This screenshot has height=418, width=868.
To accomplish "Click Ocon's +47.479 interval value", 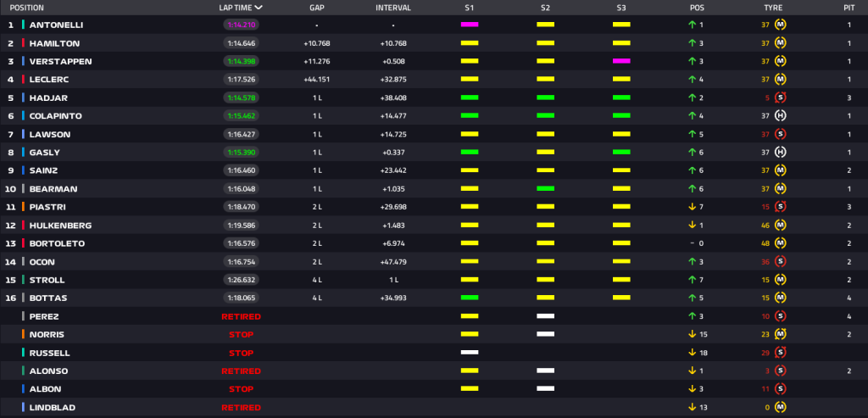I will click(393, 261).
